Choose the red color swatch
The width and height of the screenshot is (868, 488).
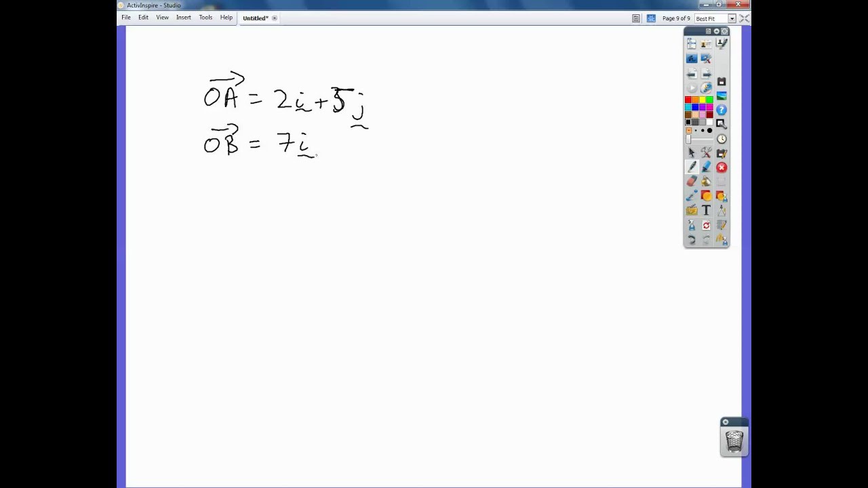pyautogui.click(x=688, y=100)
